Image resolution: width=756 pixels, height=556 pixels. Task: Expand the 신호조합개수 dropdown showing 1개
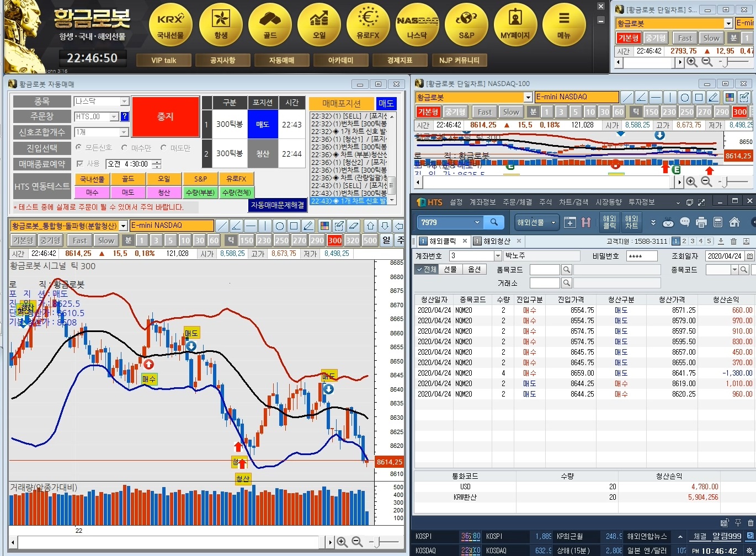coord(124,132)
